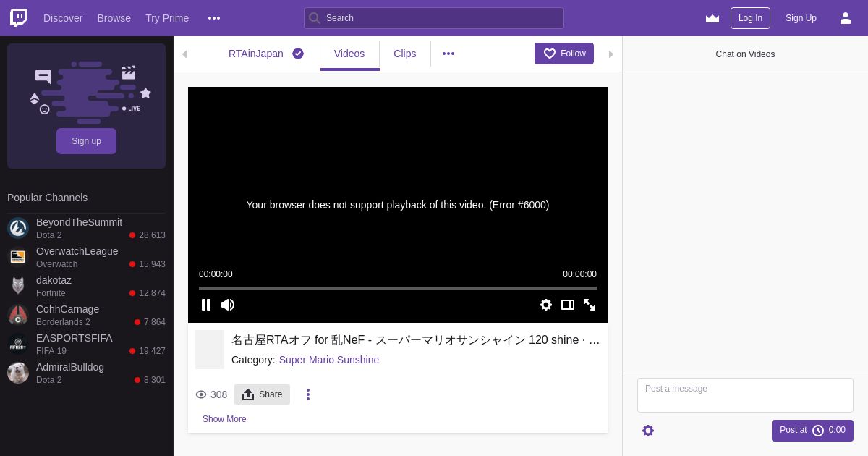
Task: Open EASPORTSFIFA channel name
Action: pyautogui.click(x=74, y=338)
